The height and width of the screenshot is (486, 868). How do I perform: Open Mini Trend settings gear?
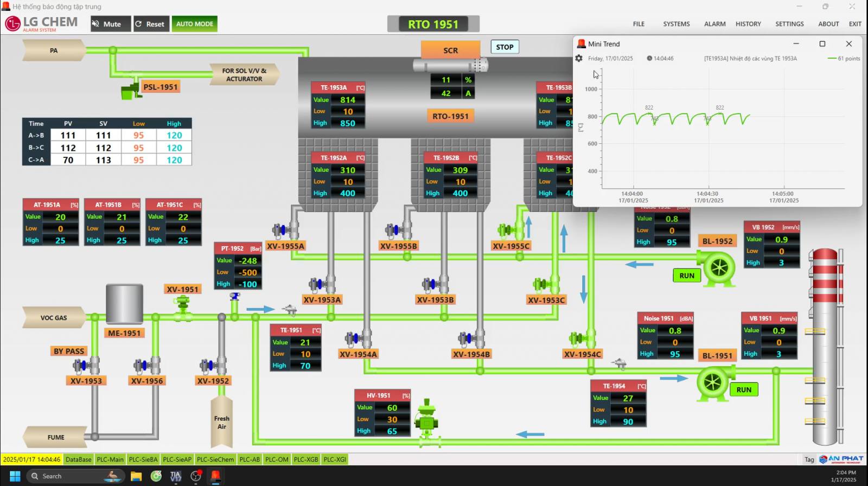(x=579, y=59)
